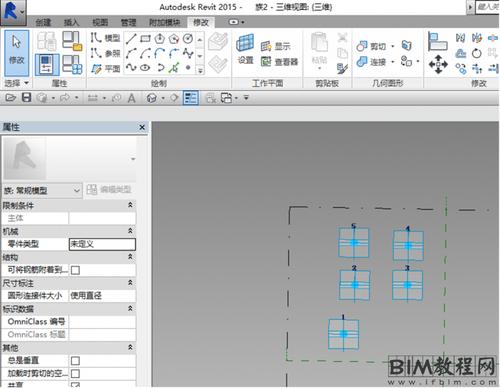Viewport: 500px width, 388px height.
Task: Expand the 选择 panel dropdown
Action: [x=16, y=83]
